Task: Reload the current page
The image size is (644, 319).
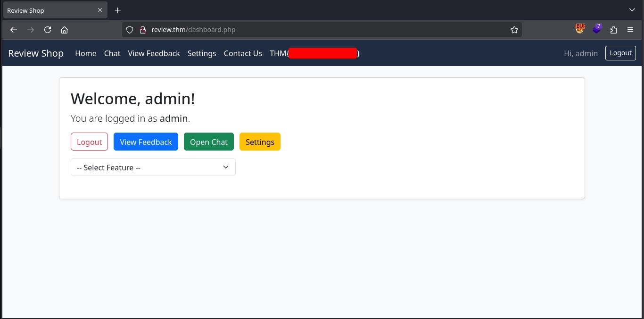Action: [48, 30]
